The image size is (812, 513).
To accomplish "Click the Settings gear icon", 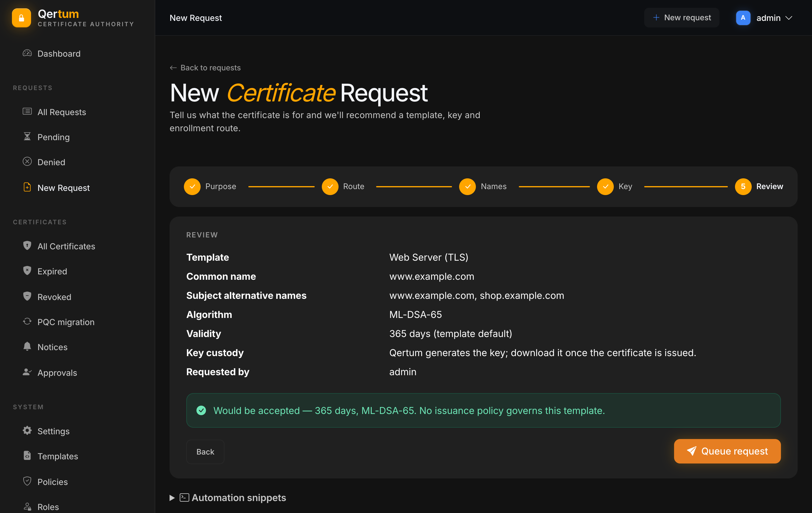I will point(27,430).
